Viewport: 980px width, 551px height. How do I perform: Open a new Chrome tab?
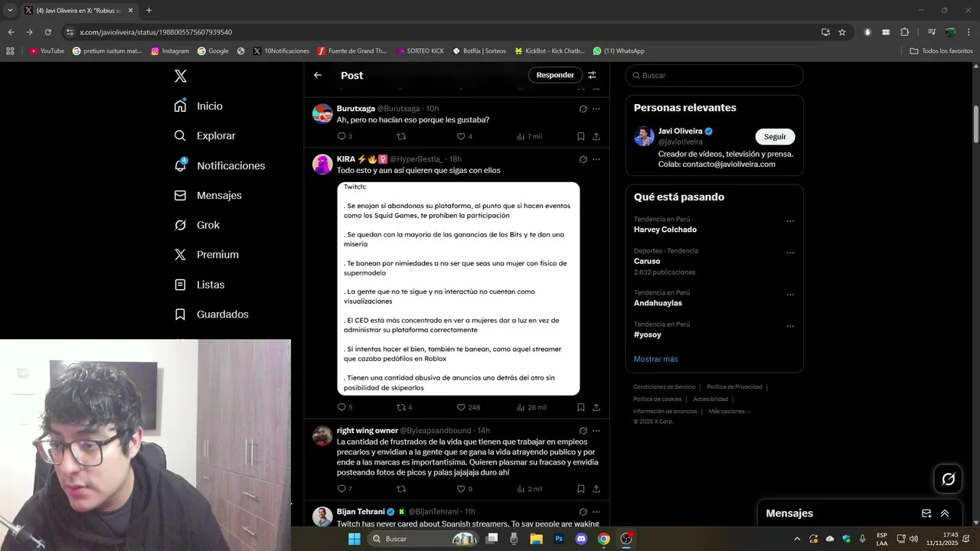pyautogui.click(x=149, y=11)
